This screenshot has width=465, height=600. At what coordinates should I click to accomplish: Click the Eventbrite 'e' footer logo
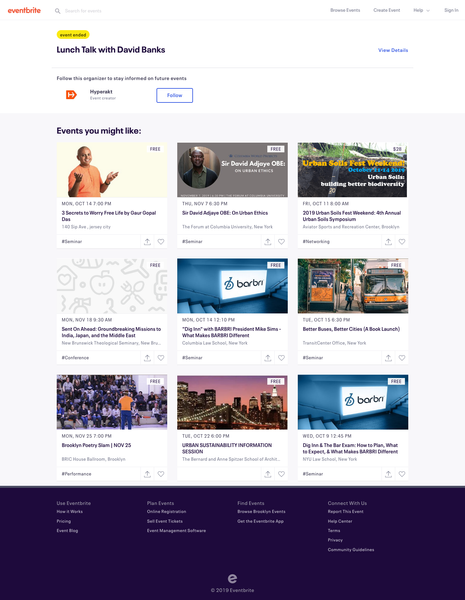[x=232, y=578]
